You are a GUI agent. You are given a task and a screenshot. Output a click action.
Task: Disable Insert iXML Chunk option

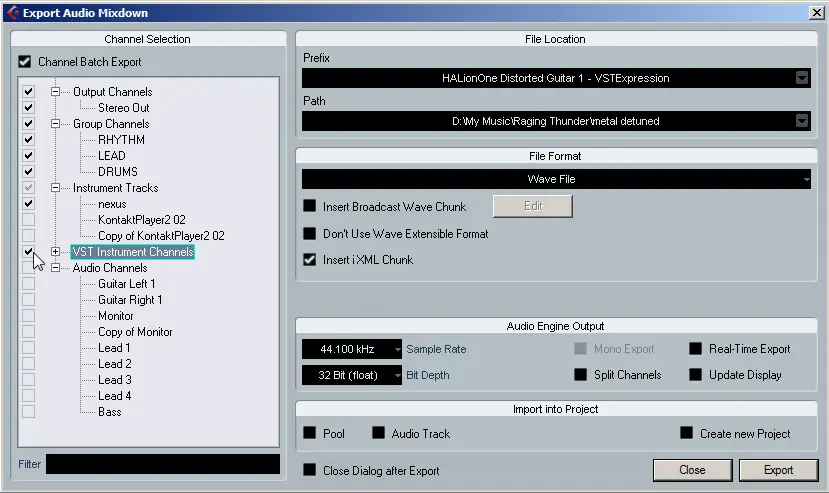tap(310, 260)
